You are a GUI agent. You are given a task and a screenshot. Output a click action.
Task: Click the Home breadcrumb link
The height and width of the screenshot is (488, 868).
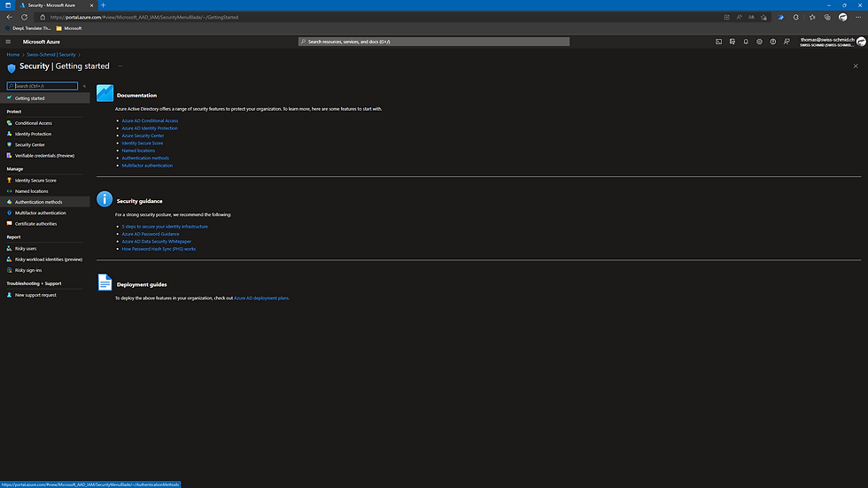pyautogui.click(x=12, y=55)
